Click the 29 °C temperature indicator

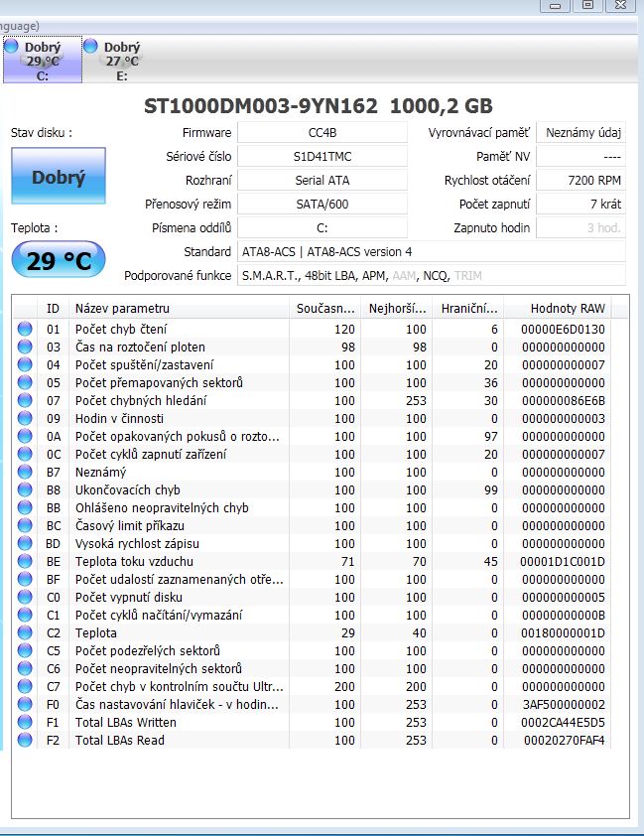pyautogui.click(x=59, y=260)
